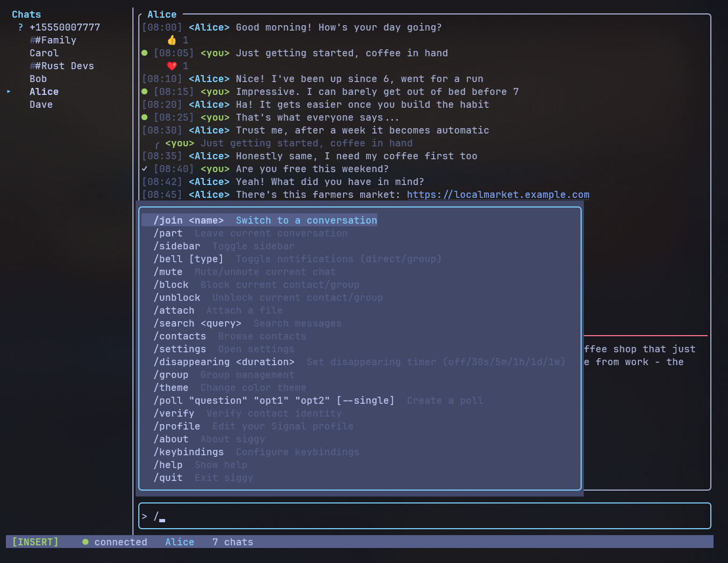
Task: Select /mute to mute the current chat
Action: (168, 271)
